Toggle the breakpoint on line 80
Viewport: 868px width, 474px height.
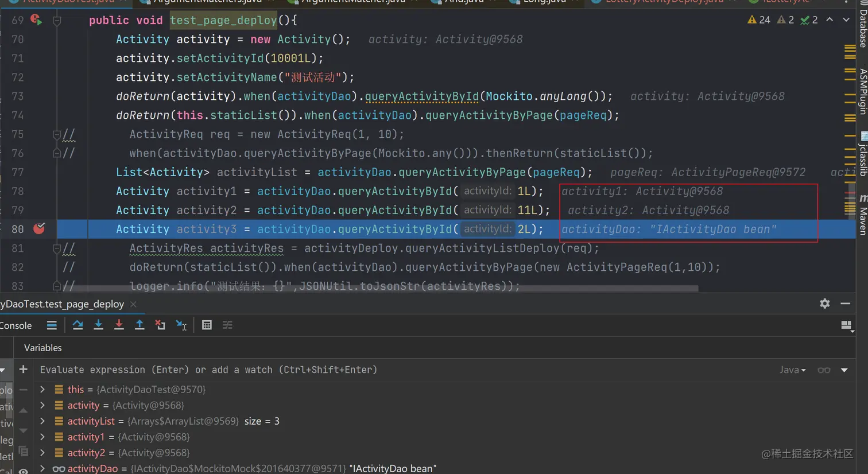(39, 229)
